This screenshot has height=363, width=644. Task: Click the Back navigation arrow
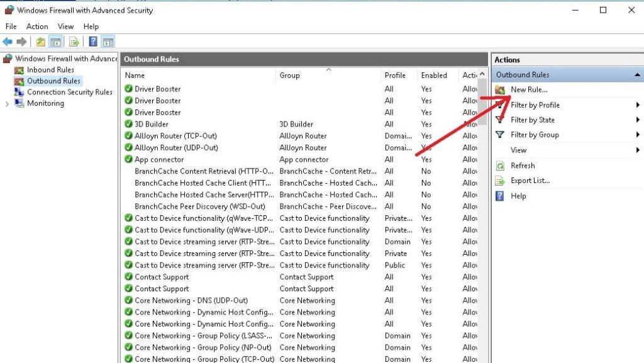(8, 42)
